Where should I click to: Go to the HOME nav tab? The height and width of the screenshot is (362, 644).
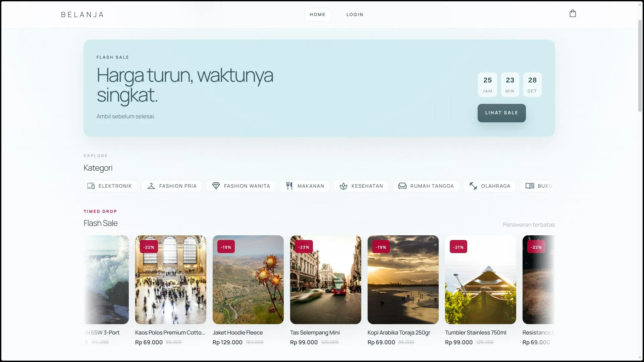[318, 15]
